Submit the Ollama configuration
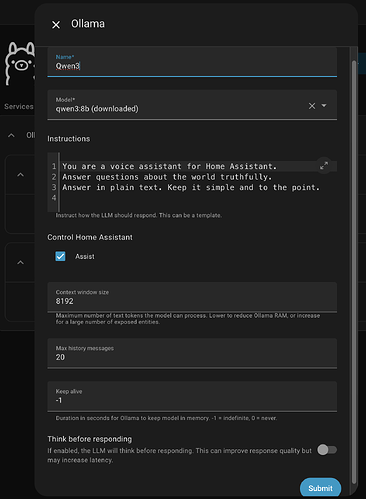This screenshot has height=499, width=366. [320, 488]
